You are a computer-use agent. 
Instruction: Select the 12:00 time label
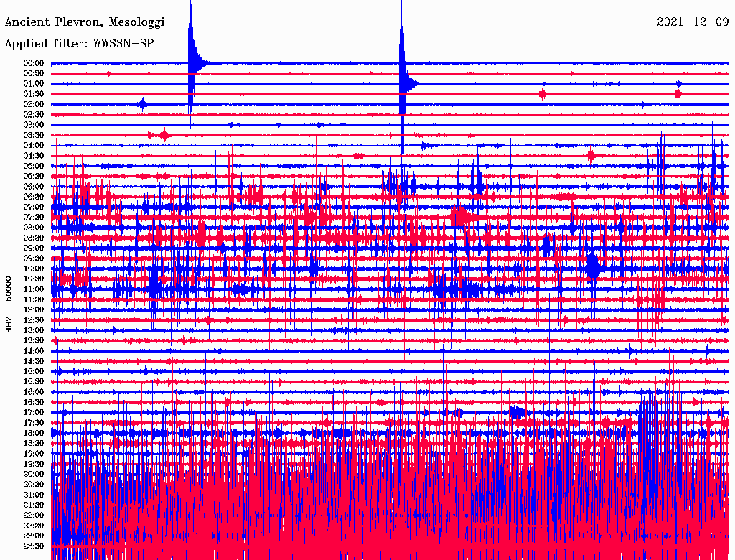tap(34, 310)
